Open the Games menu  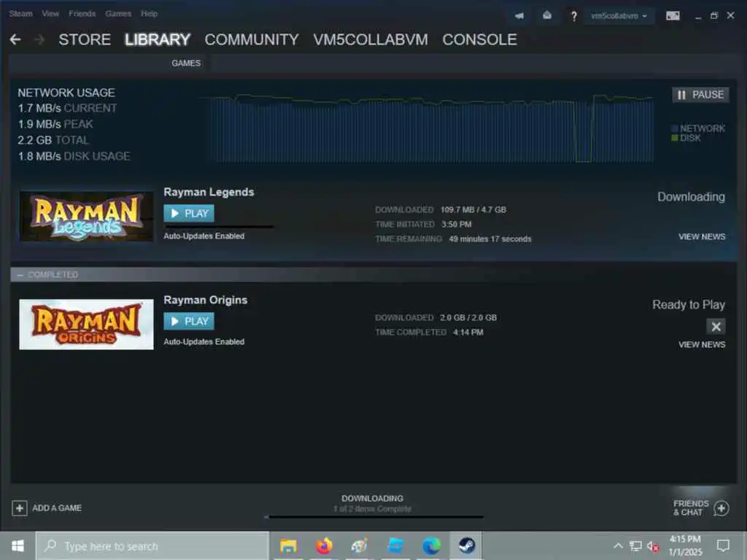tap(118, 14)
